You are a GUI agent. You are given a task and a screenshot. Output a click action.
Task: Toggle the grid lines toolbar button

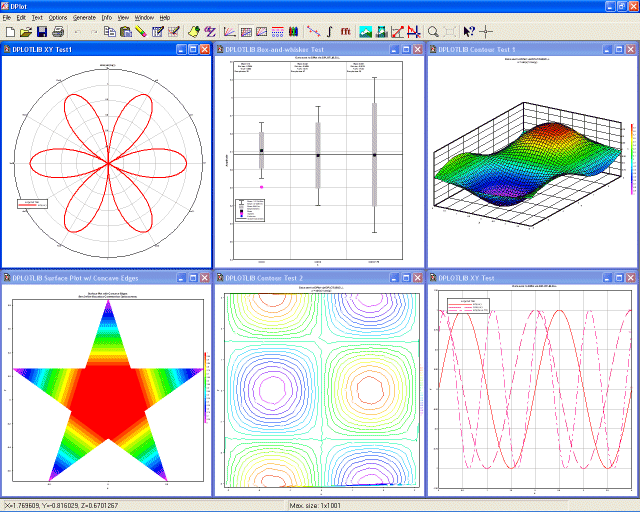point(246,32)
